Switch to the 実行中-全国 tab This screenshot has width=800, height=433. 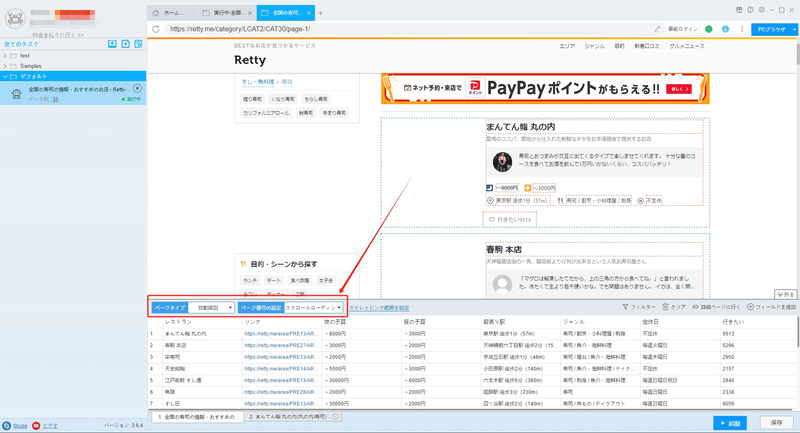227,13
